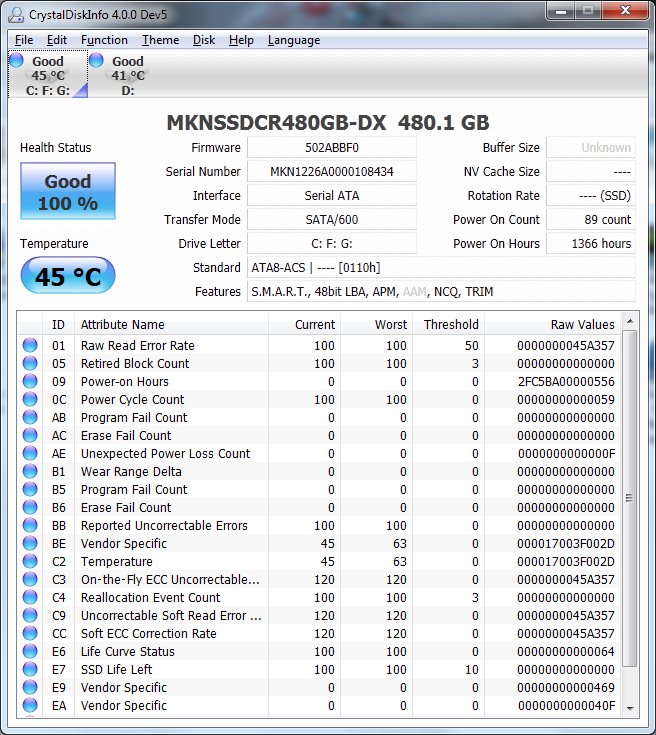This screenshot has width=656, height=735.
Task: Select the C: F: G: disk tab
Action: (48, 75)
